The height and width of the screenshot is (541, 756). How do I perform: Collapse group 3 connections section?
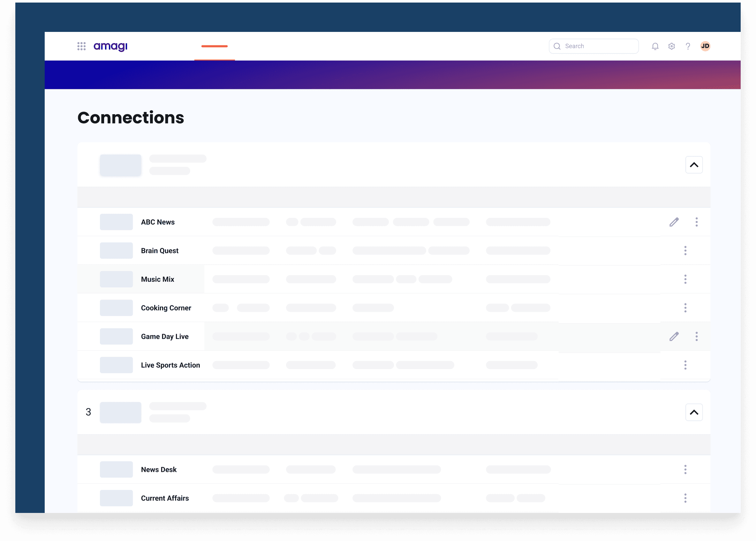coord(694,412)
